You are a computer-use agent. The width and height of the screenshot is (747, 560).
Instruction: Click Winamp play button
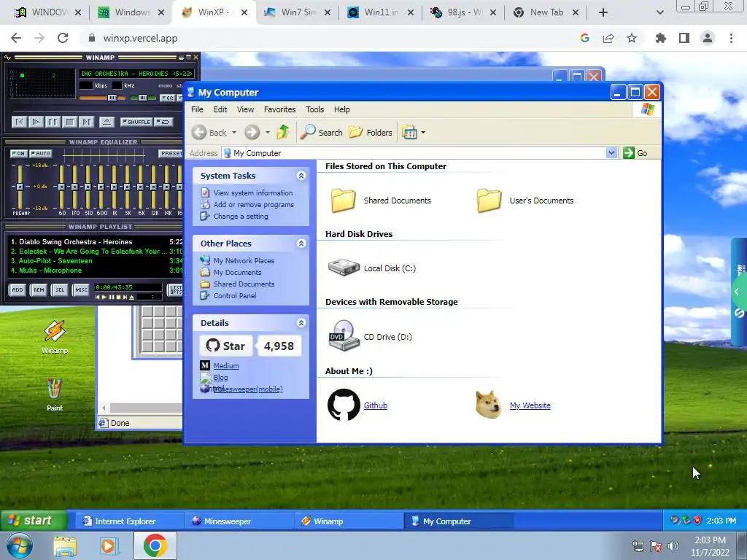36,122
